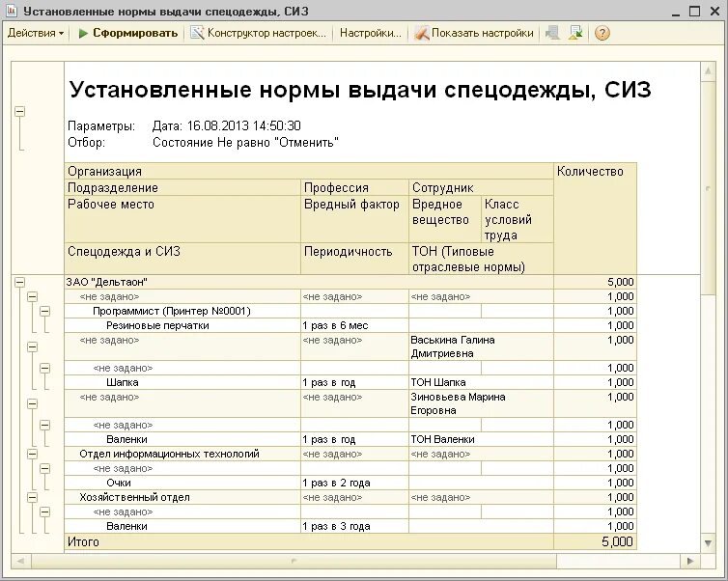Select the Класс условий труда header
Screen dimensions: 728x581
pyautogui.click(x=518, y=219)
